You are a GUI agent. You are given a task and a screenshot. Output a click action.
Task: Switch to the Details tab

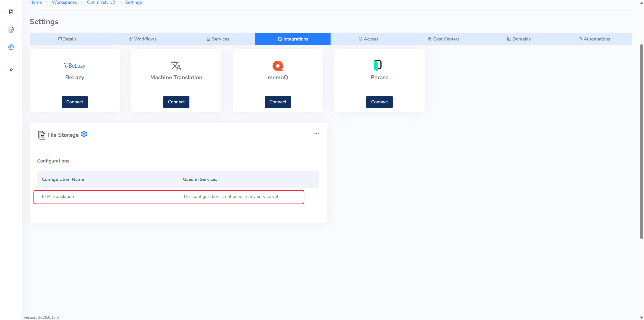tap(67, 39)
